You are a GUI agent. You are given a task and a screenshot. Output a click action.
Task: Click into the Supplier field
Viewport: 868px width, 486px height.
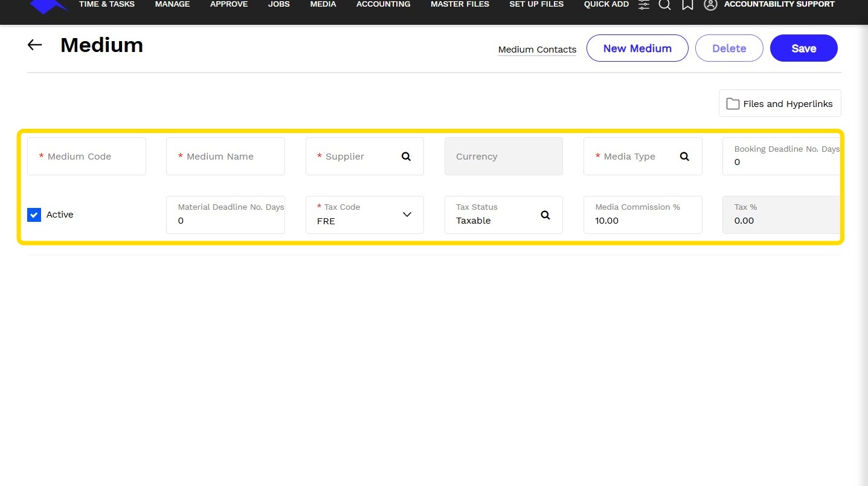tap(365, 156)
